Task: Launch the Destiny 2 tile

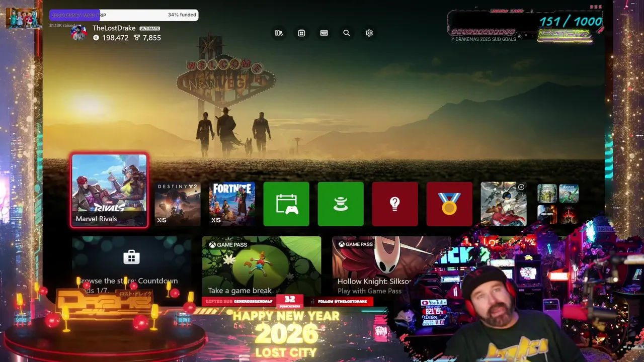Action: point(178,204)
